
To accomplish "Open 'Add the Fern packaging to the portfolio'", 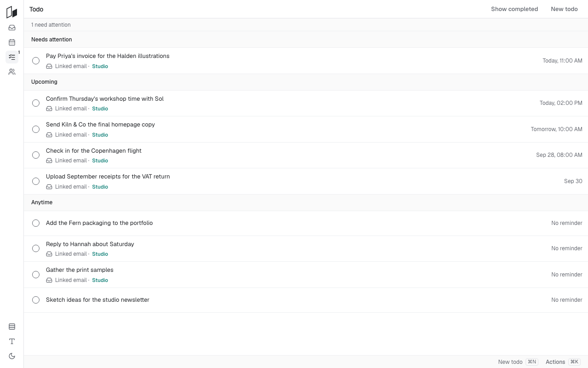I will tap(99, 223).
